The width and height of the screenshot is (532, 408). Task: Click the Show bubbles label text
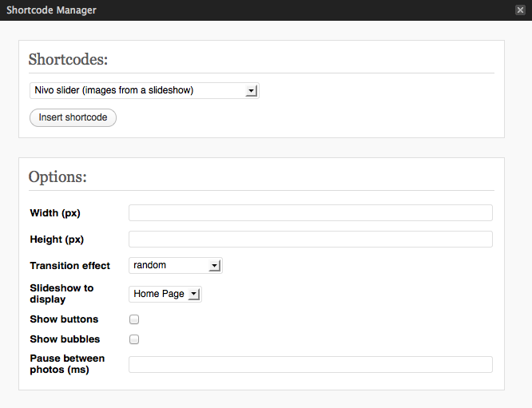pyautogui.click(x=65, y=339)
